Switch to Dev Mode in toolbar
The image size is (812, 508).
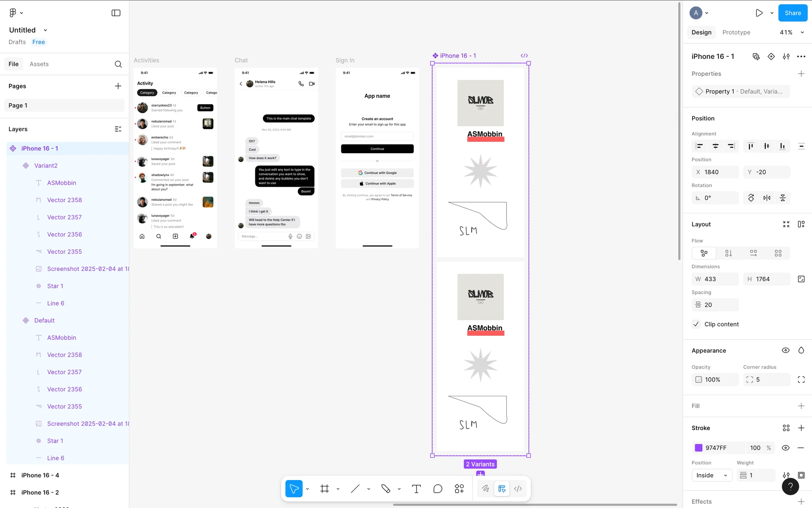click(x=518, y=489)
